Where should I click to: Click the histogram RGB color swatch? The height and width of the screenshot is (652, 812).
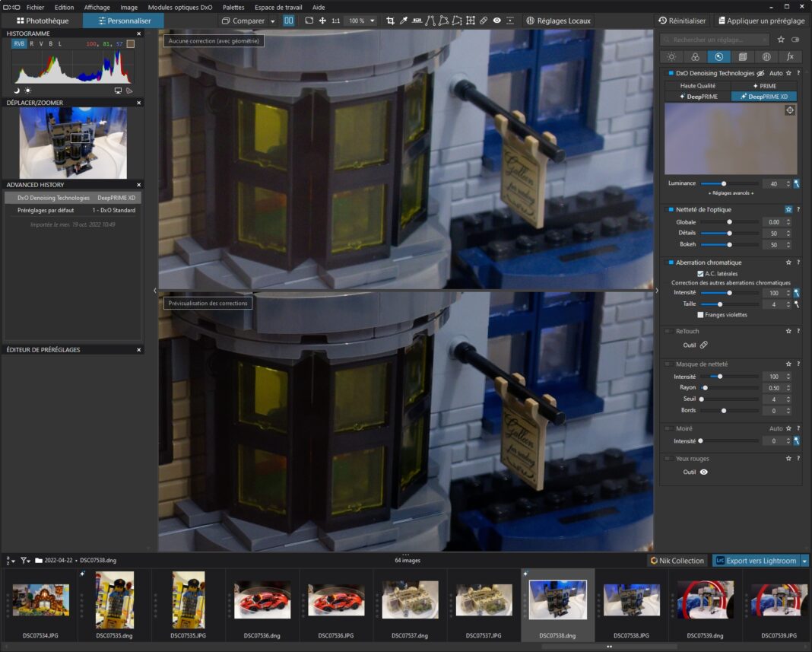pos(131,44)
